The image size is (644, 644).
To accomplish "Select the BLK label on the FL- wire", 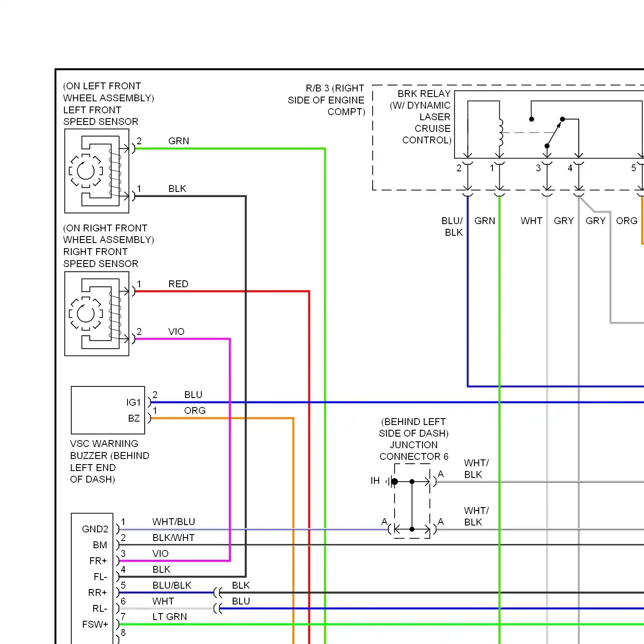I will [161, 569].
